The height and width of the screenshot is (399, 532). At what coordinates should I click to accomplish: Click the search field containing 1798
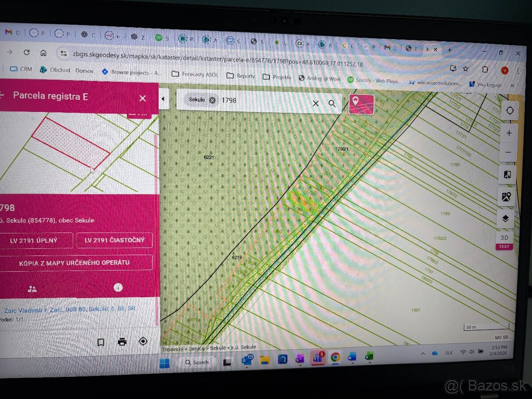[266, 101]
